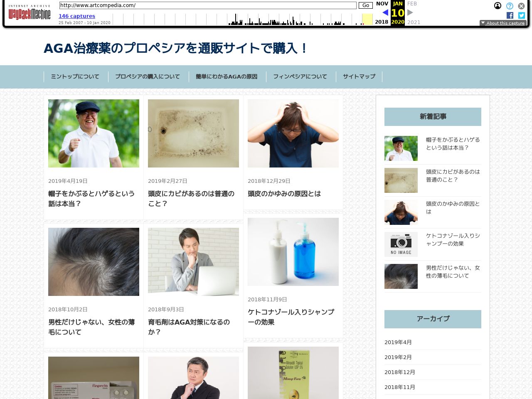Click the Wayback Machine logo
The height and width of the screenshot is (399, 532).
(x=29, y=13)
